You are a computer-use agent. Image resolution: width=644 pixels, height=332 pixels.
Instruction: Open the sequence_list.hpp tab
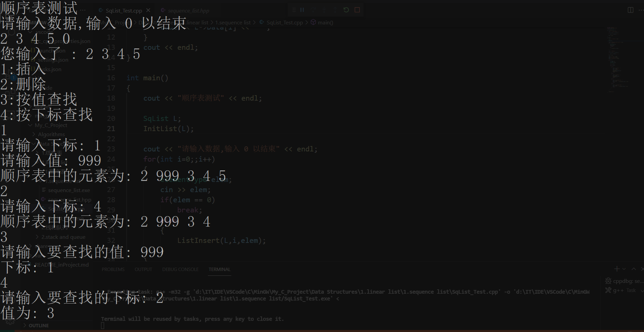(x=189, y=11)
